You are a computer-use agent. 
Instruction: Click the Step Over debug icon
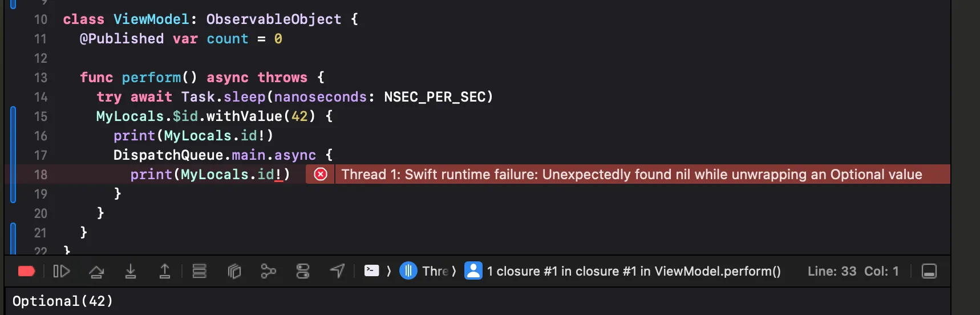click(x=96, y=271)
